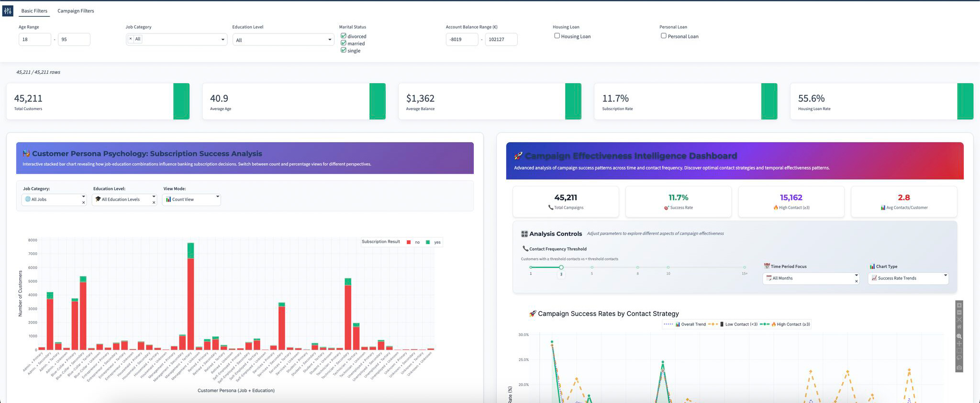Set contact threshold slider to 10
980x403 pixels.
tap(668, 268)
